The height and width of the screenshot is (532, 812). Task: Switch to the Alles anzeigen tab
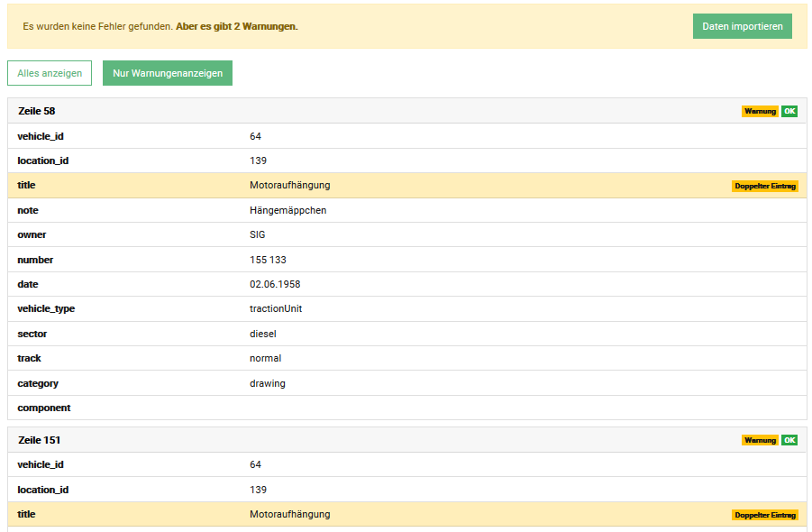pos(49,73)
